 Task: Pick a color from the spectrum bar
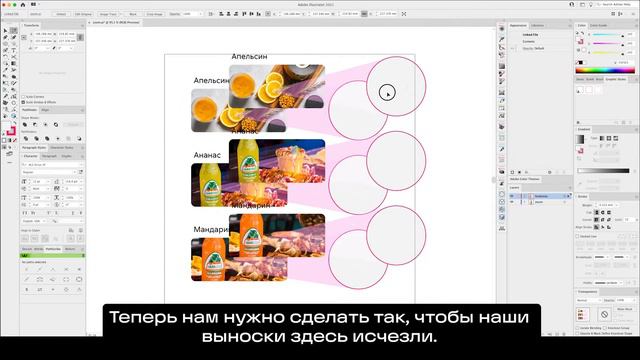pos(605,70)
